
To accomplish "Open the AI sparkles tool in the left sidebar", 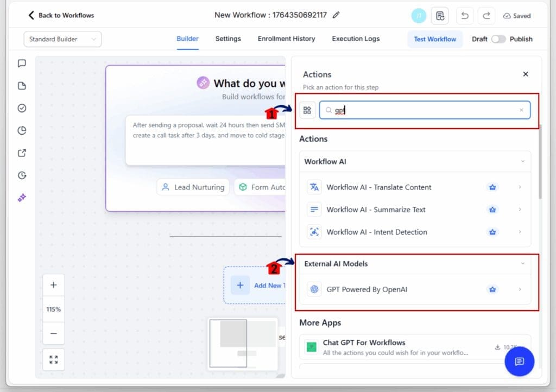I will (22, 198).
